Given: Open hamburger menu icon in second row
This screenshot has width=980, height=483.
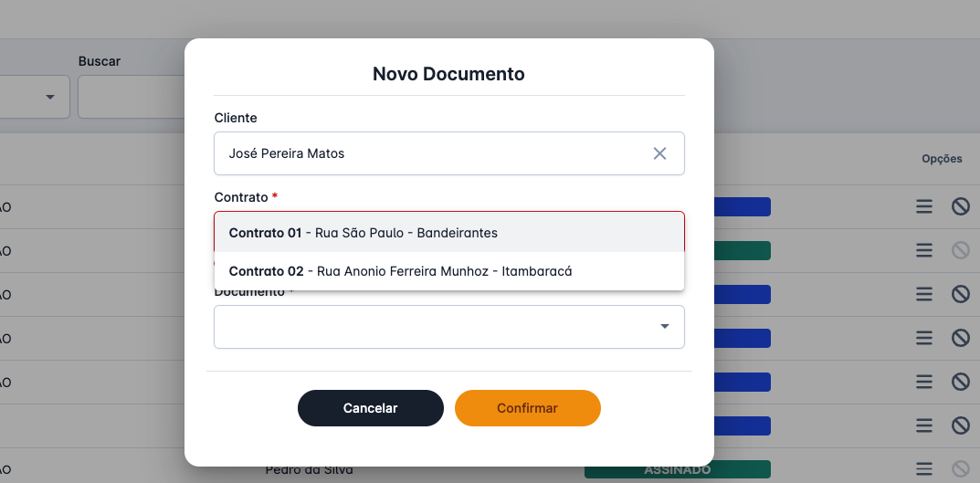Looking at the screenshot, I should (x=924, y=250).
